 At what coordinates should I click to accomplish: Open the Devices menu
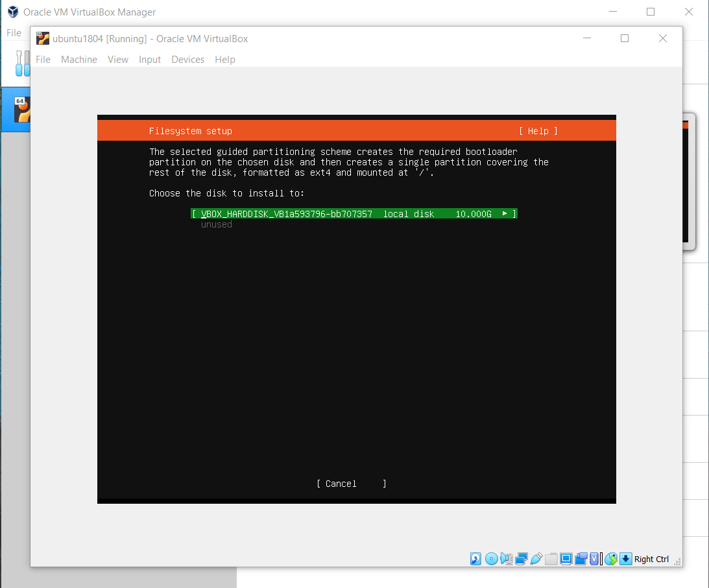(187, 60)
